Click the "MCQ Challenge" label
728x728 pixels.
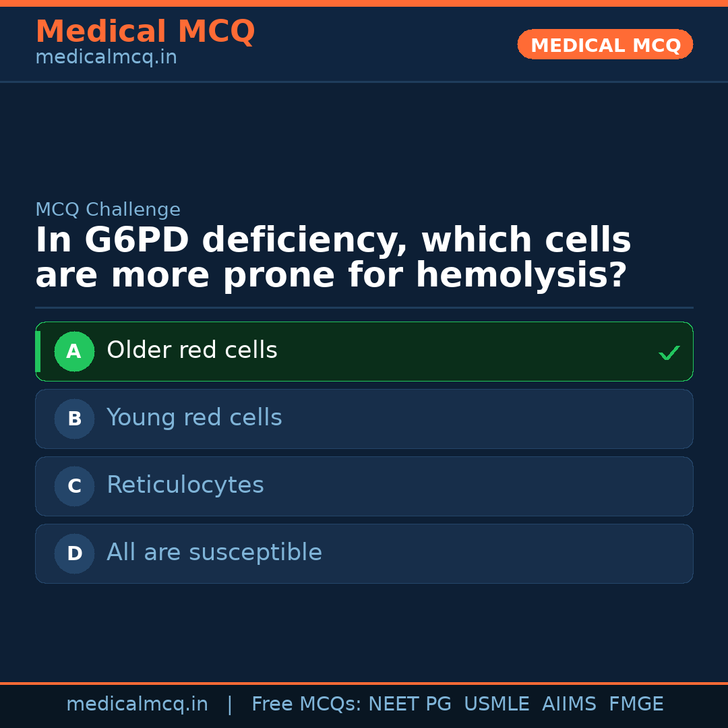[x=108, y=210]
